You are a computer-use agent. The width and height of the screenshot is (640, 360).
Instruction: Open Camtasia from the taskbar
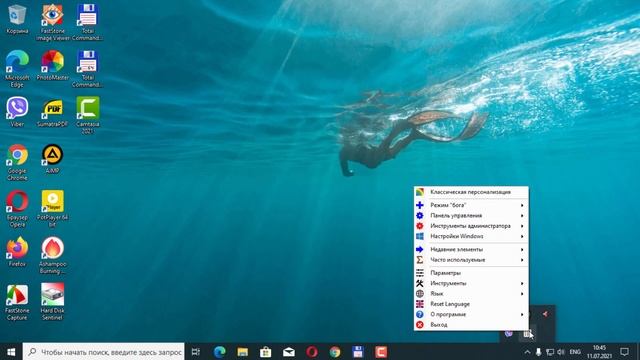[x=381, y=351]
